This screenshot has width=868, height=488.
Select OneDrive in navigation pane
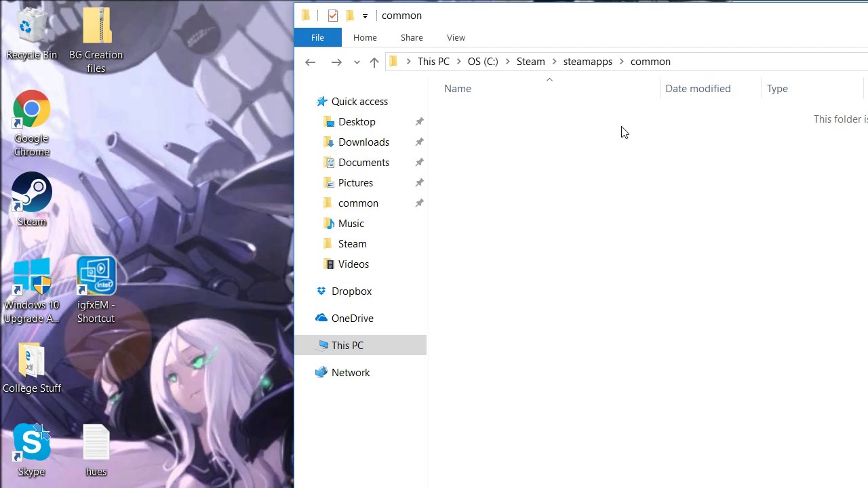[352, 318]
